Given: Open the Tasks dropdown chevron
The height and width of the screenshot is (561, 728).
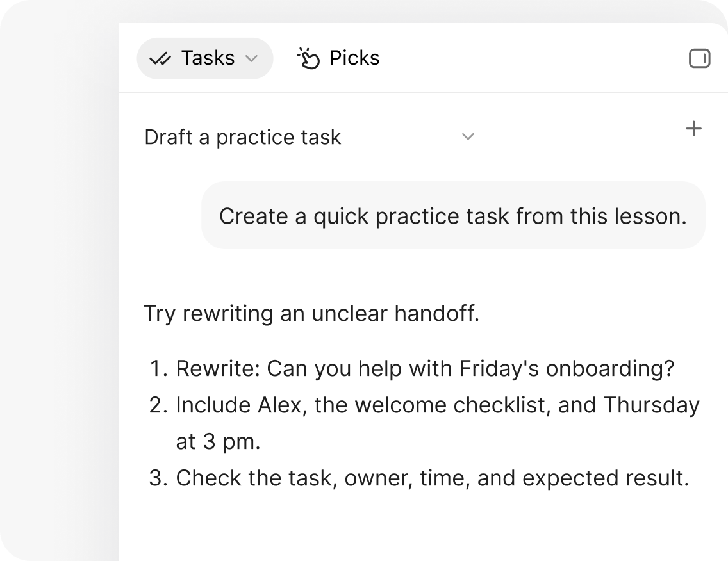Looking at the screenshot, I should 252,58.
